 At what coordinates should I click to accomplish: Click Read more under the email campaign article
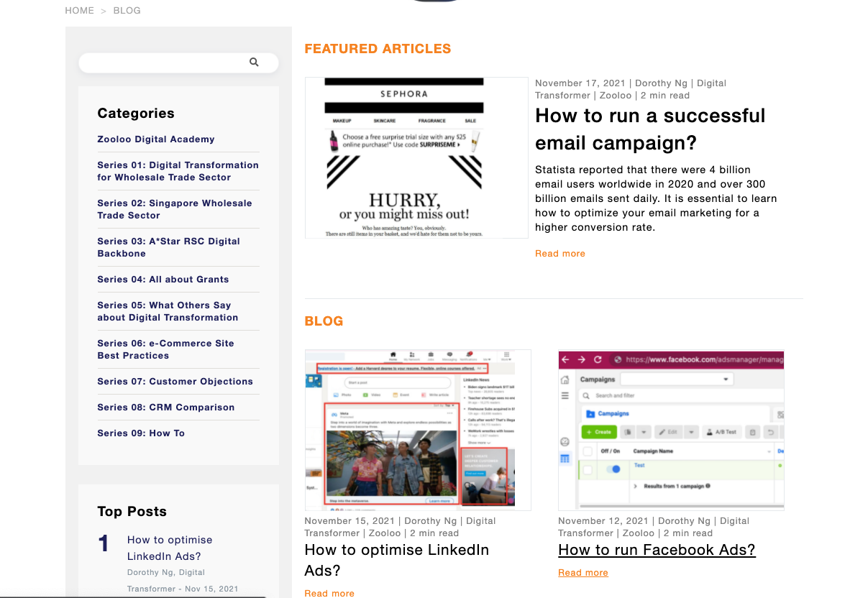click(560, 254)
